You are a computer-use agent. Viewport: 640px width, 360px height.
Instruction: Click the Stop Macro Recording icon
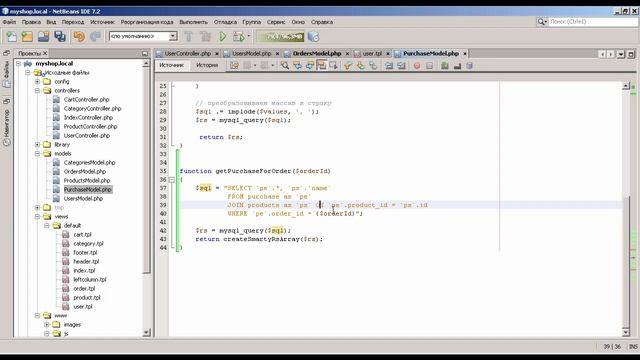click(429, 65)
